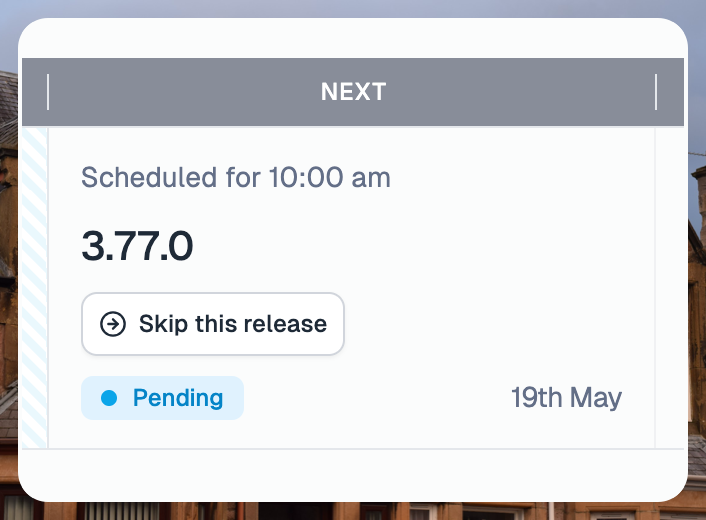Click the time 10:00 am in schedule line

[x=330, y=177]
